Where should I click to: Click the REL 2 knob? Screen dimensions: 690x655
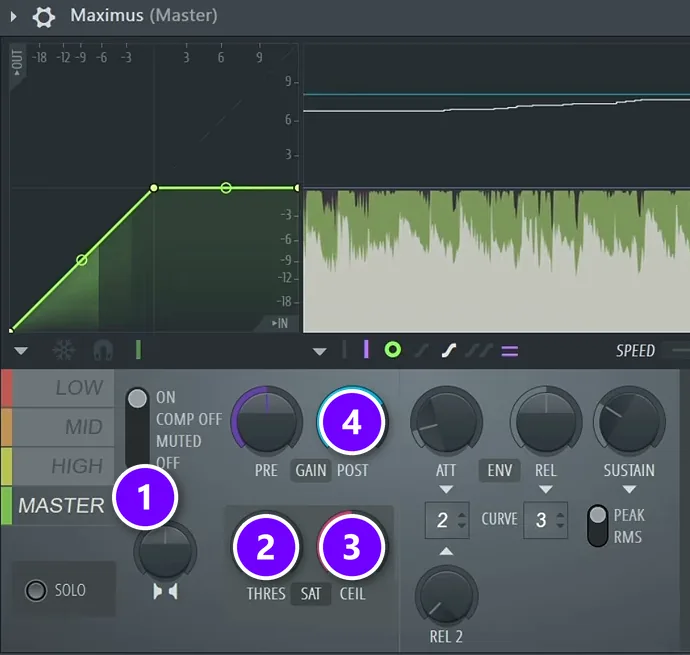point(446,596)
